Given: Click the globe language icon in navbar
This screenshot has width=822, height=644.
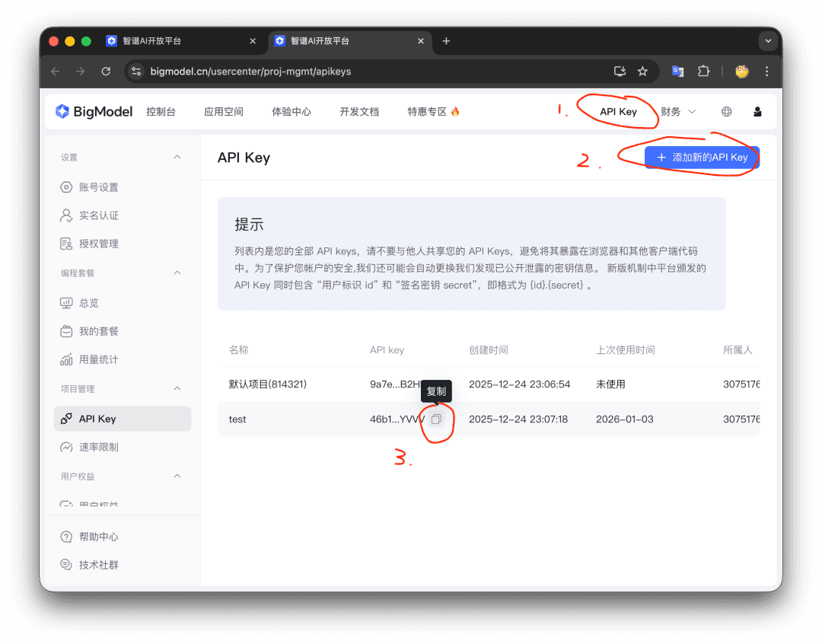Looking at the screenshot, I should 726,111.
